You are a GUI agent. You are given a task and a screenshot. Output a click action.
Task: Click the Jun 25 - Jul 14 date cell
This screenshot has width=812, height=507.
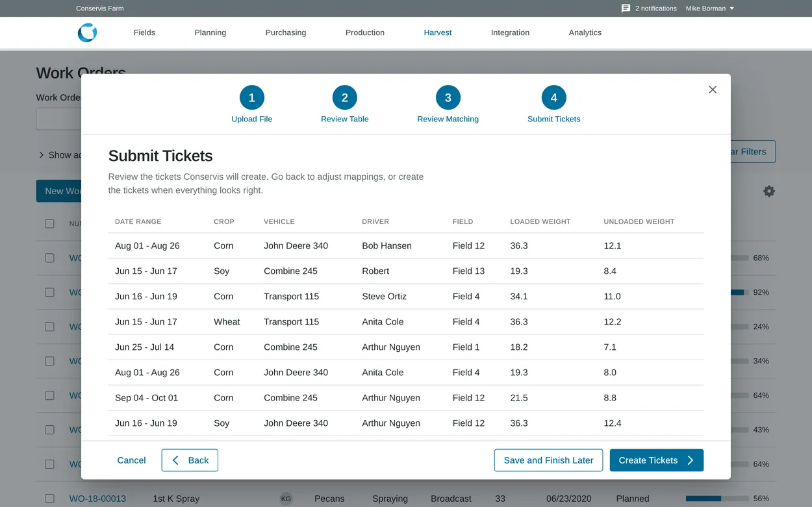(x=144, y=347)
